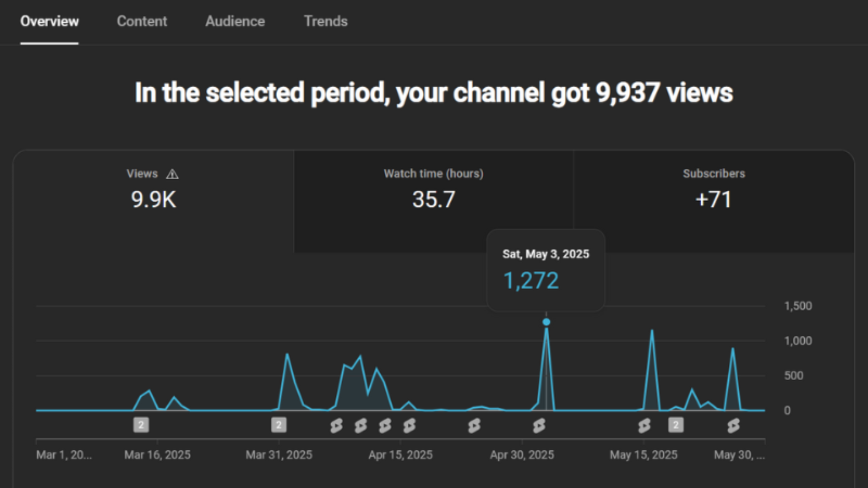Click the lone Shorts icon between Apr 15 and Apr 30
This screenshot has width=868, height=488.
pyautogui.click(x=474, y=426)
